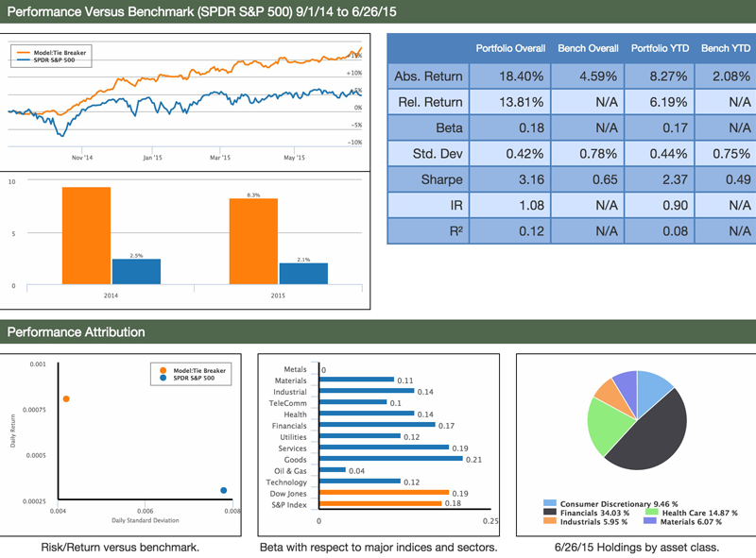
Task: Click the orange 2014 portfolio bar
Action: 87,236
